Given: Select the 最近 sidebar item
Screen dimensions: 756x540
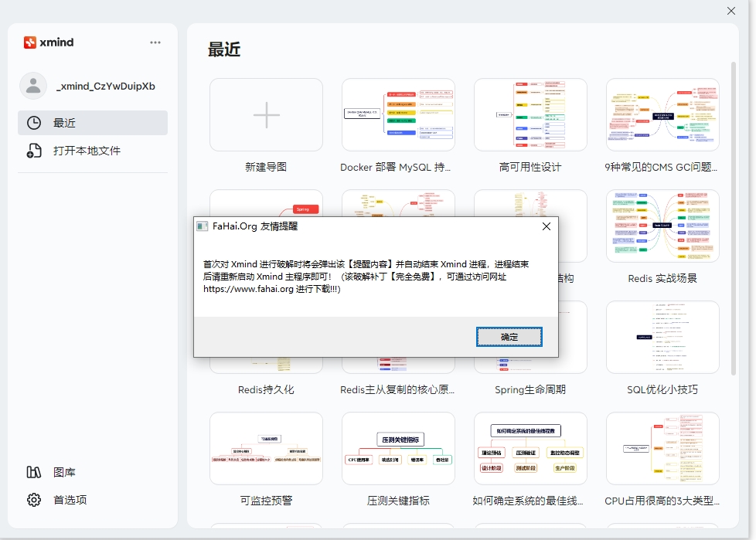Looking at the screenshot, I should [93, 123].
